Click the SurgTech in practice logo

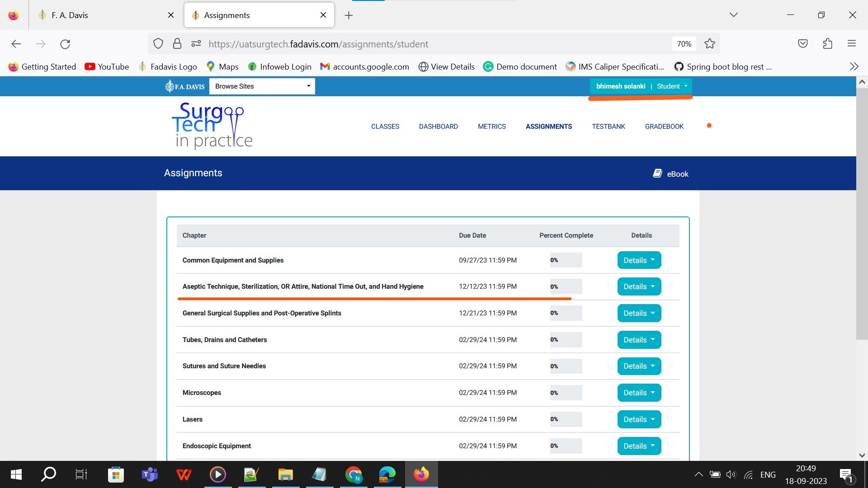212,126
